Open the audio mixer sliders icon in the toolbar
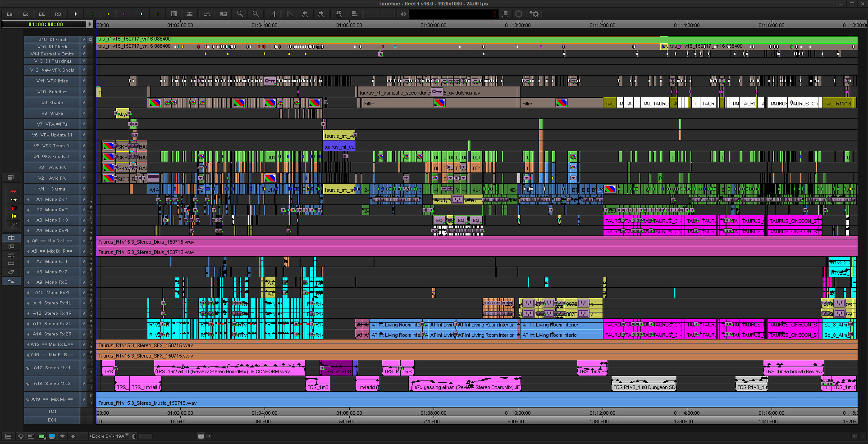The width and height of the screenshot is (868, 444). click(x=207, y=14)
